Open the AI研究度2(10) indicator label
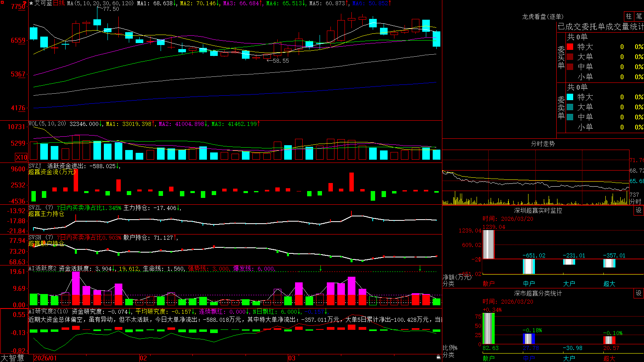This screenshot has height=362, width=644. click(48, 311)
